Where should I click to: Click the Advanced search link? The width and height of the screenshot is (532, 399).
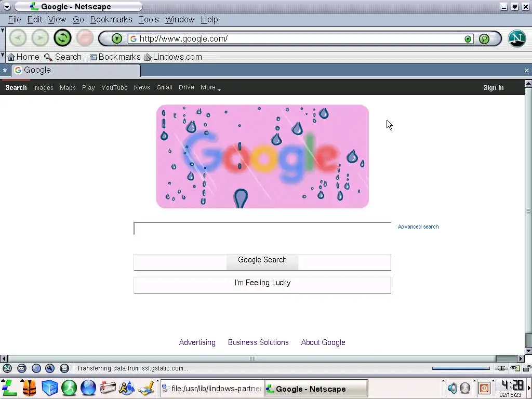click(x=418, y=227)
